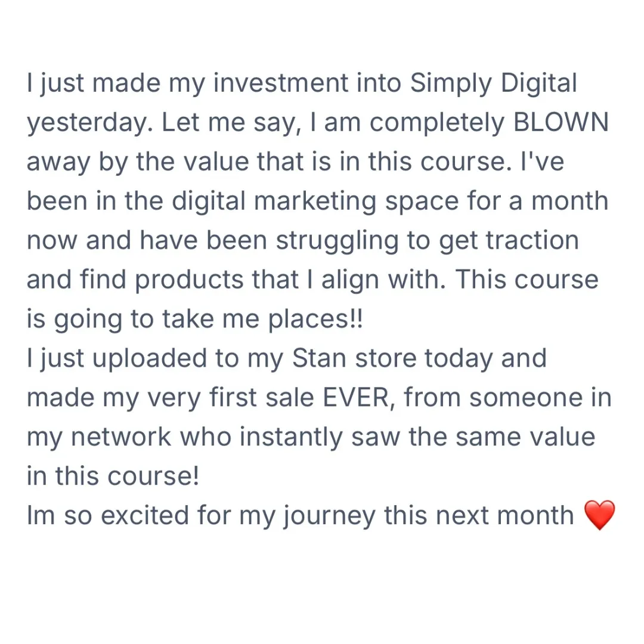
Task: Click the capitalized word "BLOWN"
Action: (561, 122)
